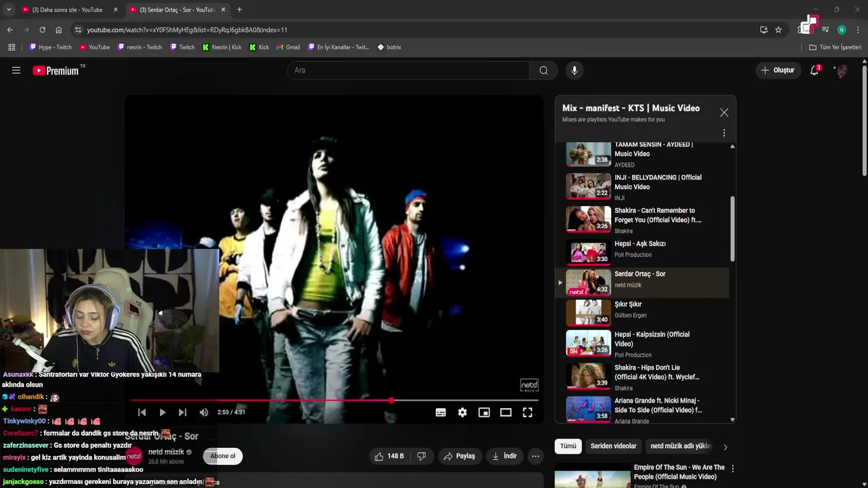The height and width of the screenshot is (488, 868).
Task: Open the botrix bookmark
Action: (x=389, y=47)
